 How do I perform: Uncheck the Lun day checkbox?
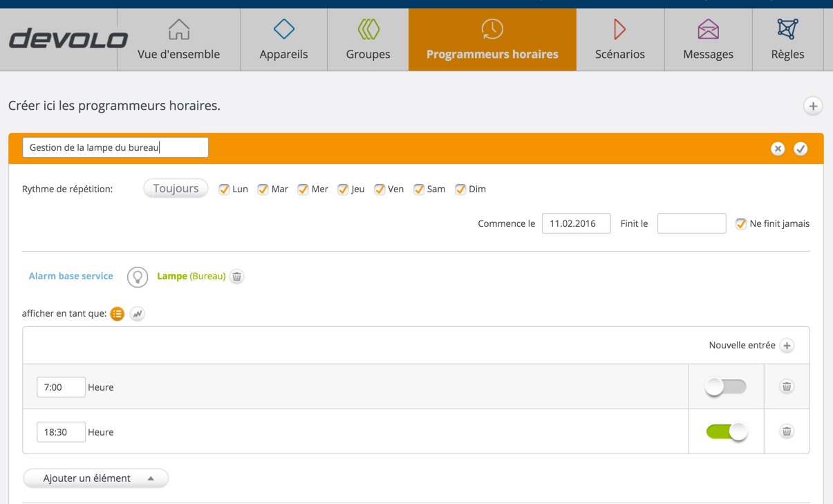click(224, 189)
